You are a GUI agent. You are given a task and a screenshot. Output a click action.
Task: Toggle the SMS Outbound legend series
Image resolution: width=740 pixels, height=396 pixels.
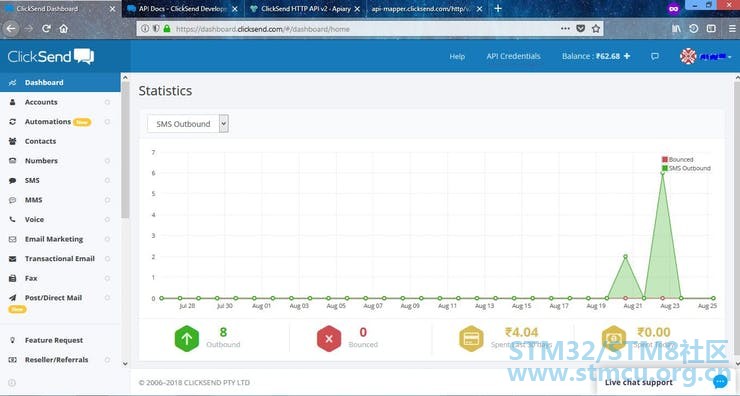coord(686,168)
